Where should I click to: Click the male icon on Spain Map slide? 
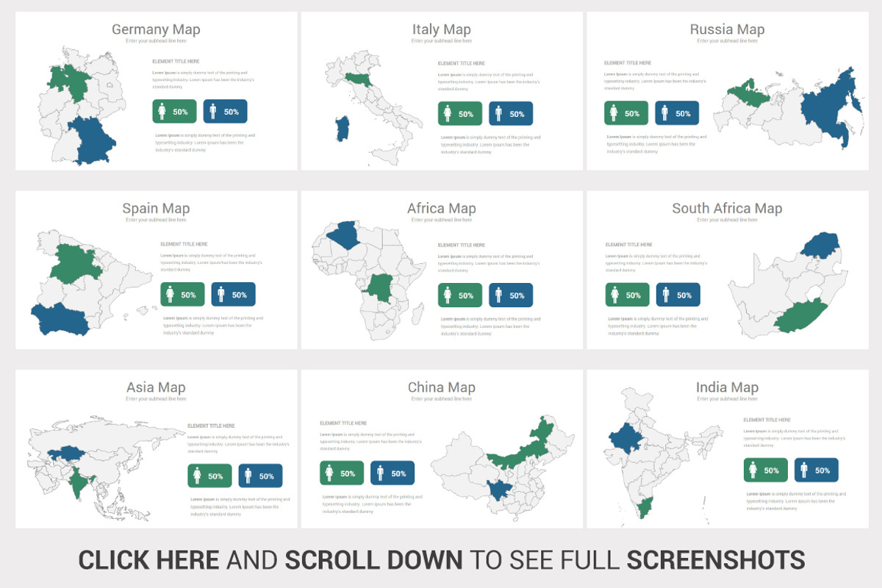(221, 295)
